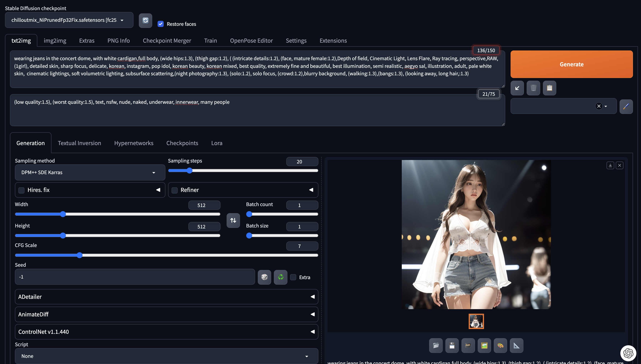Switch to the img2img tab
Viewport: 641px width, 364px height.
coord(55,41)
